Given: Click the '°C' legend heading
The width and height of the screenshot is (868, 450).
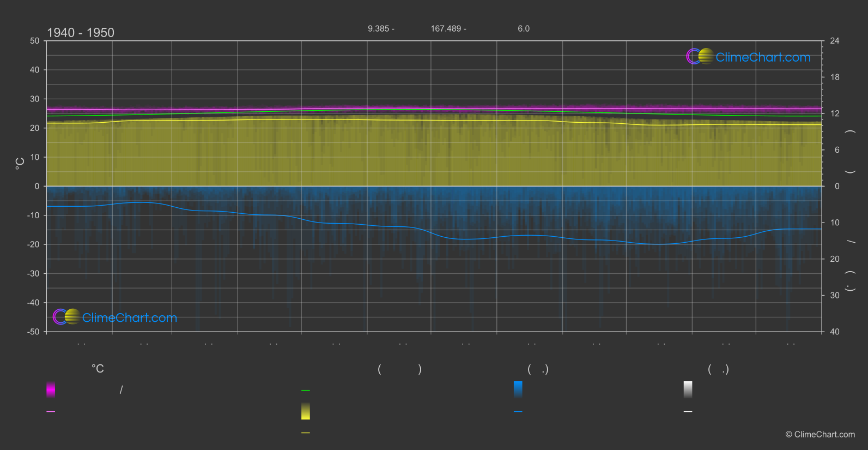Looking at the screenshot, I should pos(98,369).
